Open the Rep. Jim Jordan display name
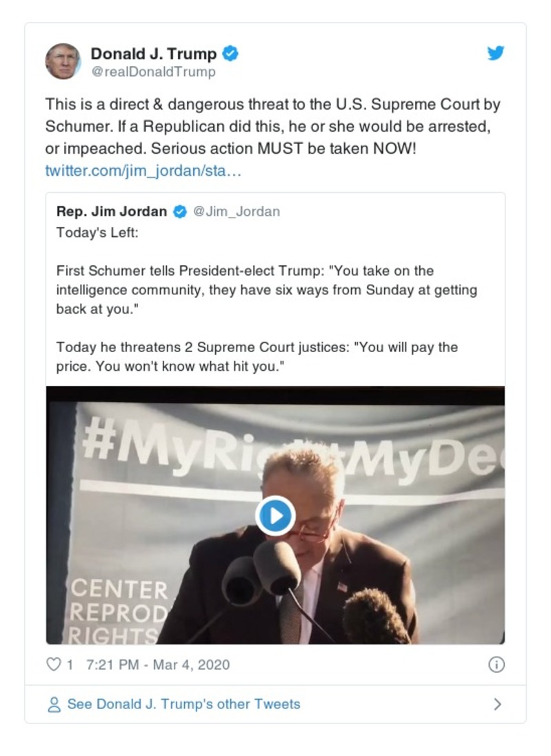 click(112, 212)
